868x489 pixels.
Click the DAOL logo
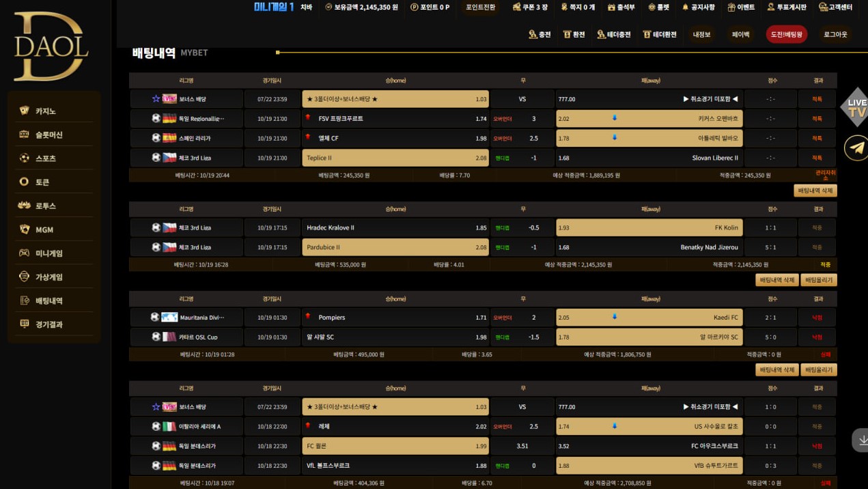click(x=51, y=46)
